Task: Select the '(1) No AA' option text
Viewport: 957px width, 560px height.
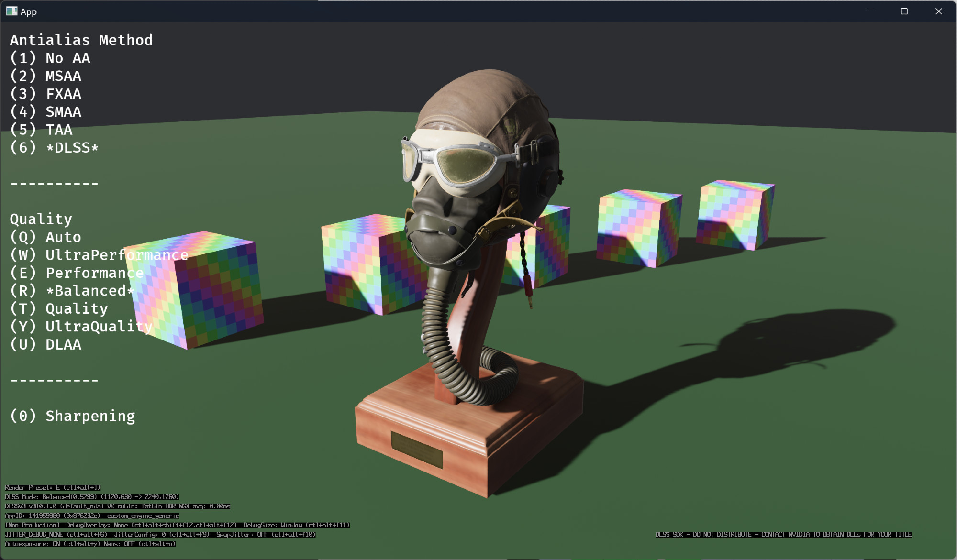Action: (50, 58)
